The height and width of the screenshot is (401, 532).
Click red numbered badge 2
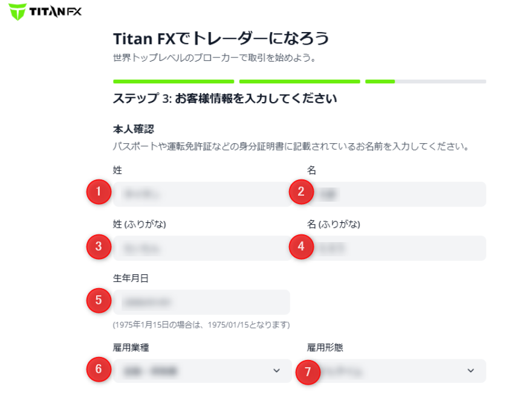coord(302,193)
